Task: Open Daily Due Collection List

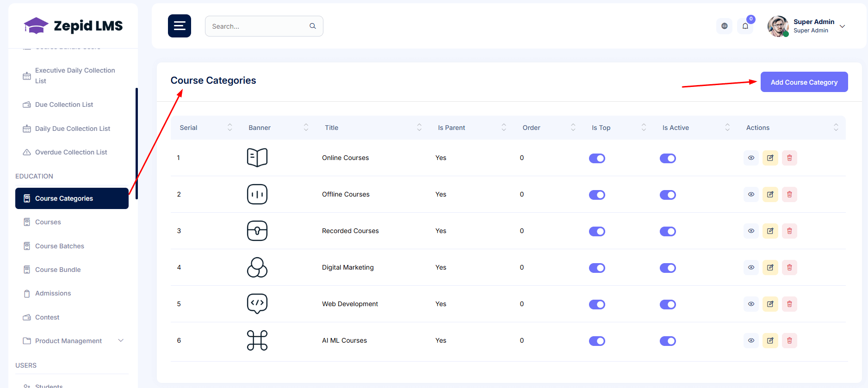Action: tap(72, 129)
